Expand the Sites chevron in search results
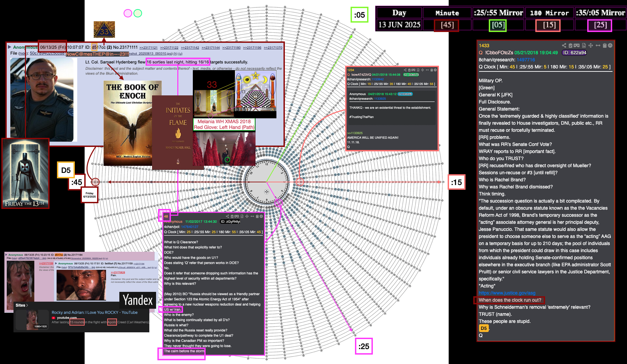This screenshot has width=627, height=364. 27,305
